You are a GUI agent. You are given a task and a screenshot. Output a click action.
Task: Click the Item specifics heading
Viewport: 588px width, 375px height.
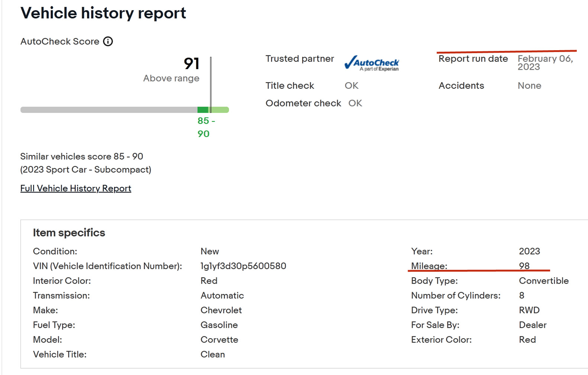click(x=69, y=233)
